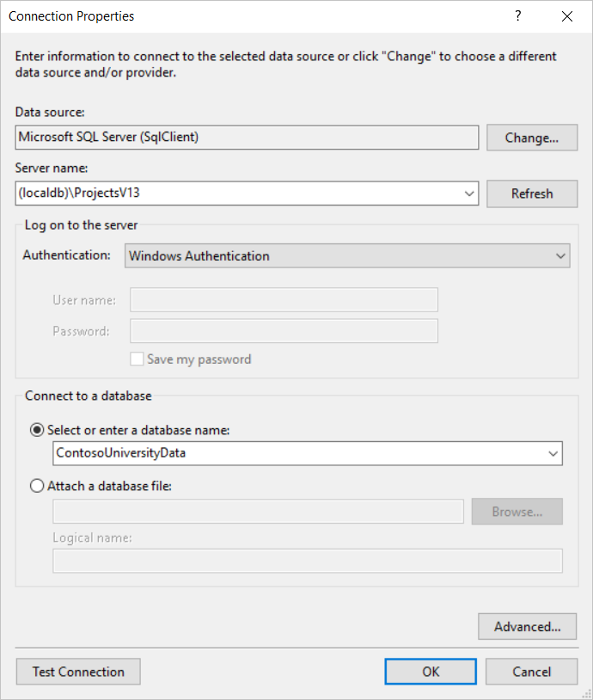Screen dimensions: 593x700
Task: Open the Authentication dropdown
Action: (x=347, y=255)
